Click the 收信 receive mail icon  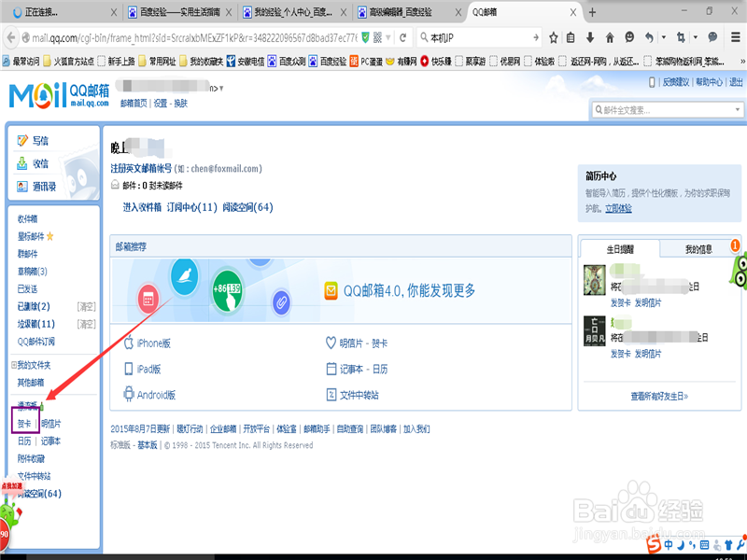tap(21, 163)
